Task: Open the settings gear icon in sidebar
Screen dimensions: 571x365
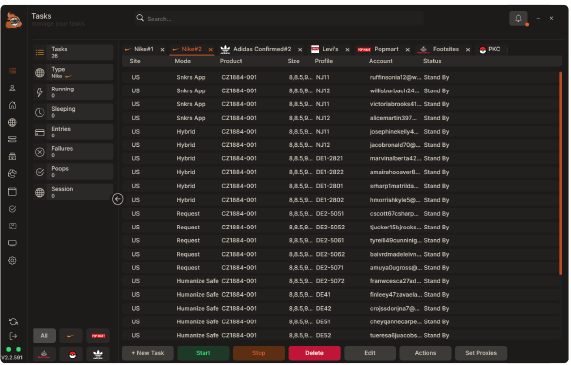Action: [12, 260]
